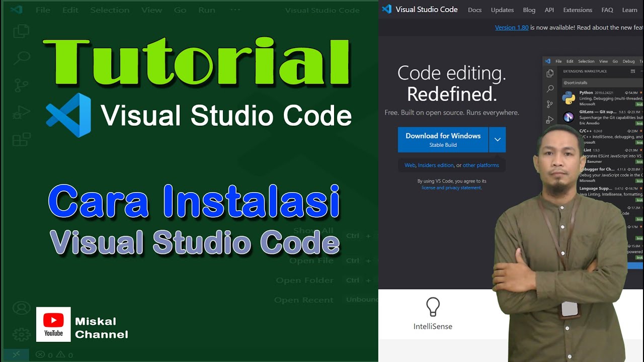Go to FAQ in website navigation
The width and height of the screenshot is (644, 362).
[607, 10]
